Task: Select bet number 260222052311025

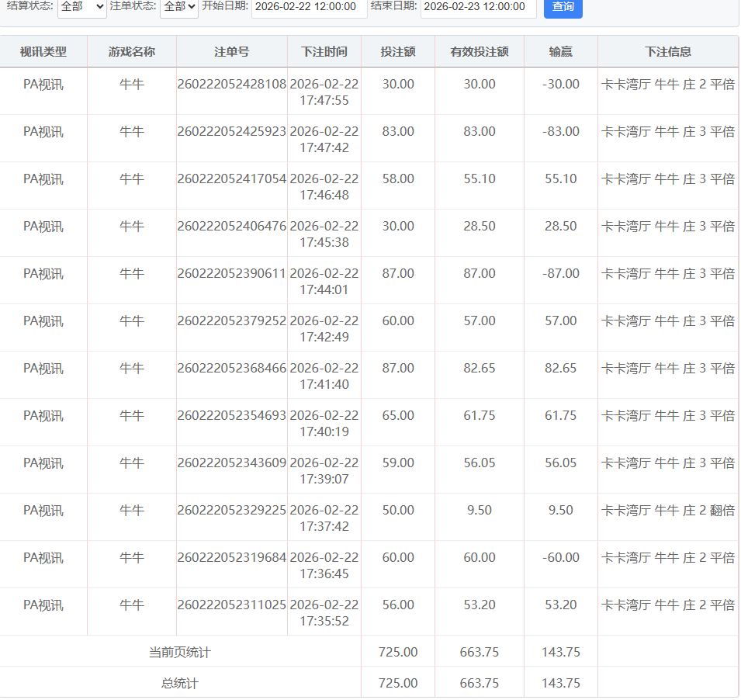Action: [231, 605]
